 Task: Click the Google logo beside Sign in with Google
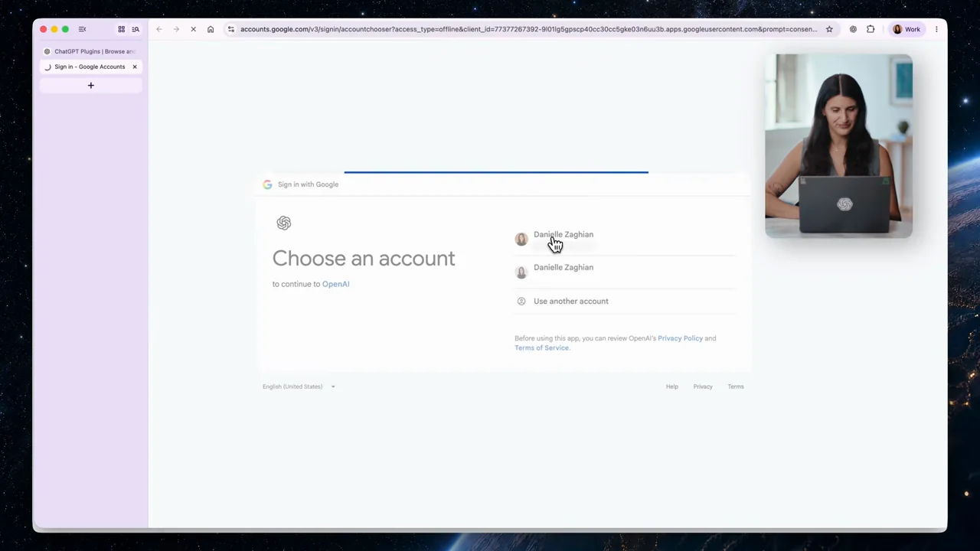[267, 184]
